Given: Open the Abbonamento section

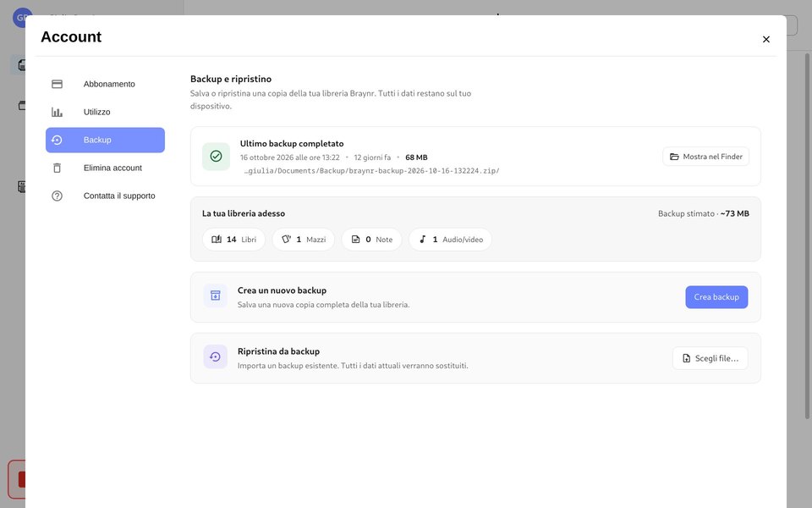Looking at the screenshot, I should pyautogui.click(x=105, y=84).
